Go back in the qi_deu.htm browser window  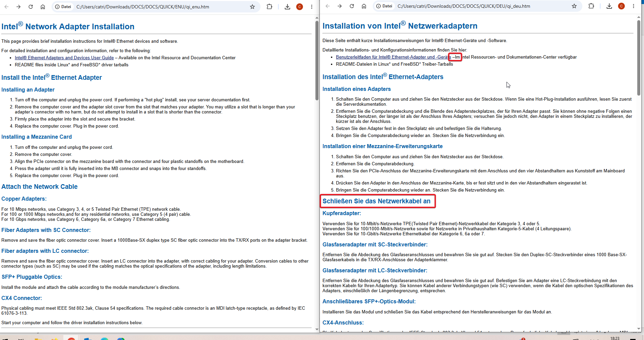[x=328, y=6]
